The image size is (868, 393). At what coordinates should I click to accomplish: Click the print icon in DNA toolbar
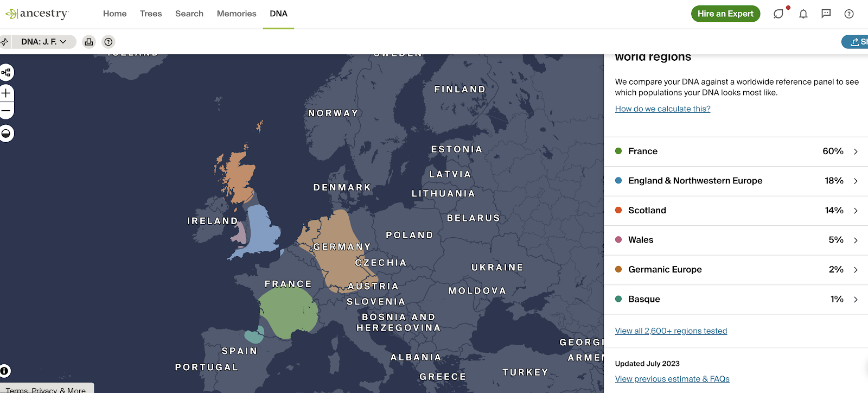point(89,42)
